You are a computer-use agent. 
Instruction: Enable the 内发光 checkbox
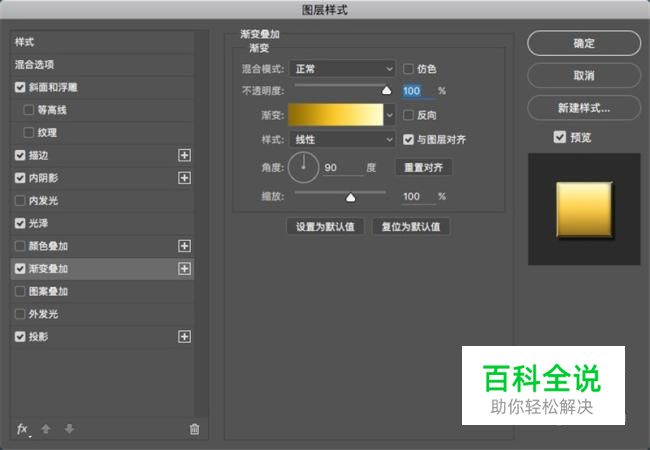point(20,201)
